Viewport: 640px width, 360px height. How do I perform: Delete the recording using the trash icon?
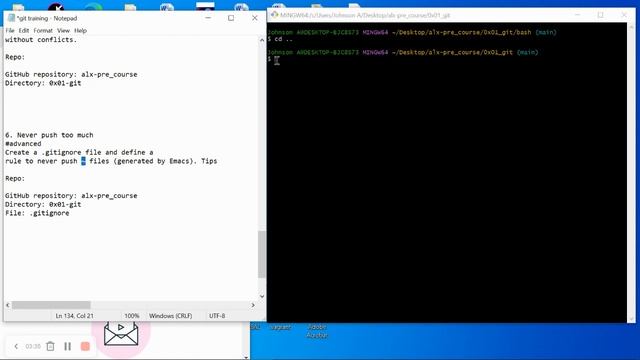click(x=50, y=347)
